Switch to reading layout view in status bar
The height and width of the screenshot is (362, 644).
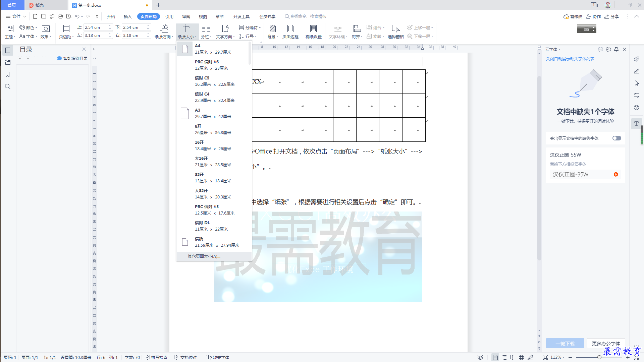pos(513,357)
